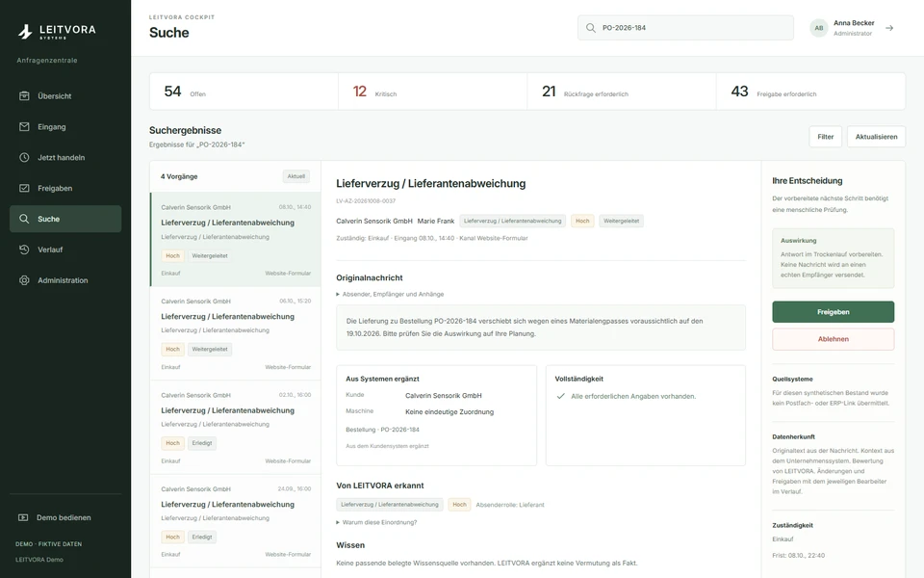
Task: Open the result dated 06.10., 15:20
Action: tap(236, 333)
